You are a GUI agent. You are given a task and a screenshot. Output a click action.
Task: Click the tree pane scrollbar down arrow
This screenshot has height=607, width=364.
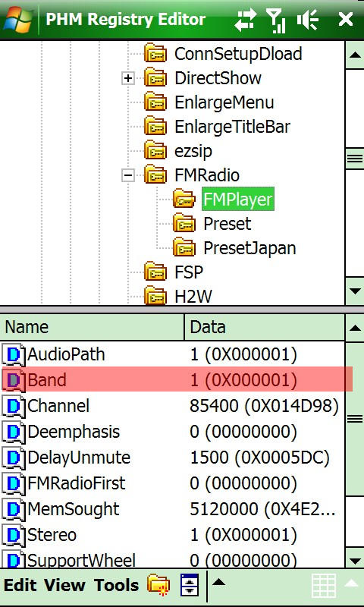pos(354,291)
